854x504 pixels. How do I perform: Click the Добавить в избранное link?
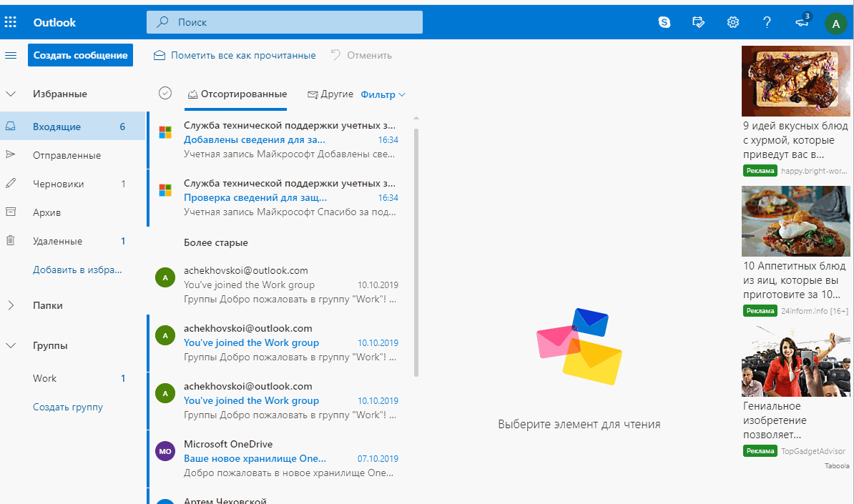coord(77,270)
